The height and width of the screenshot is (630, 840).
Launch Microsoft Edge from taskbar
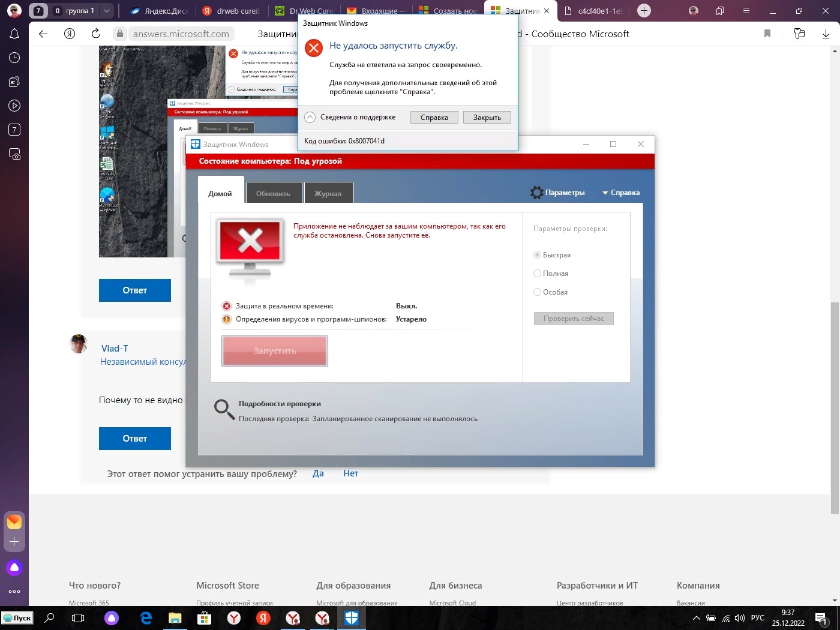tap(146, 618)
